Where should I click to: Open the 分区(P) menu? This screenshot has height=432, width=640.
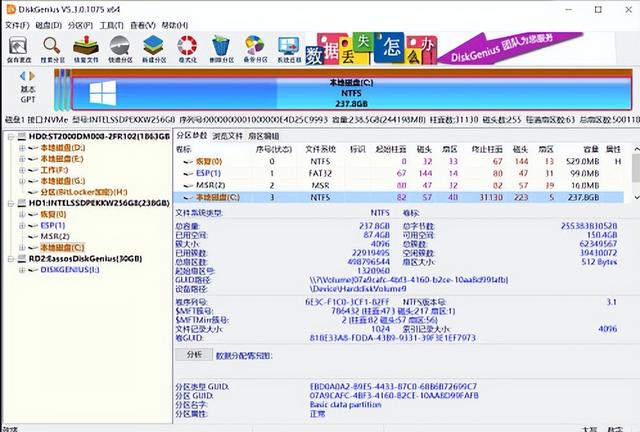point(80,25)
